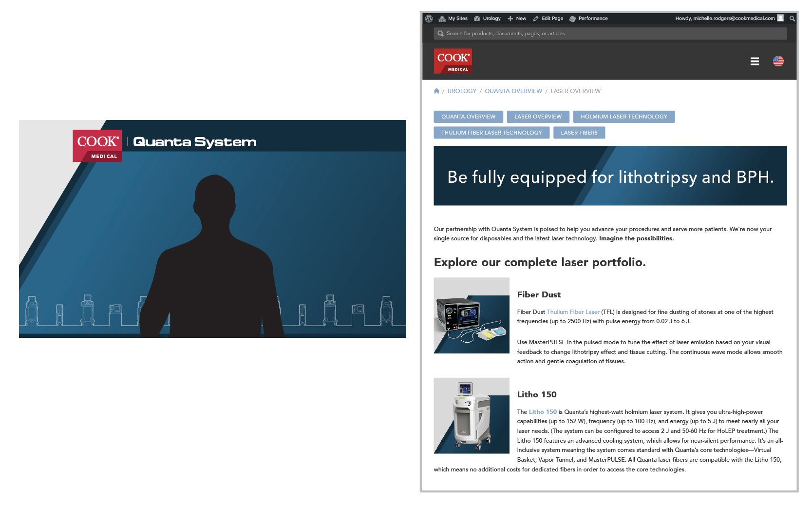Viewport: 812px width, 508px height.
Task: Click the Litho 150 heading
Action: coord(537,394)
